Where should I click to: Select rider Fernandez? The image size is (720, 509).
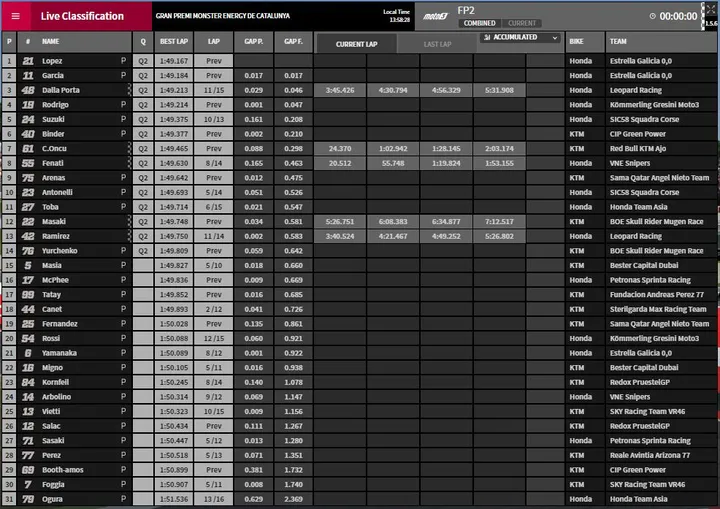pyautogui.click(x=60, y=324)
